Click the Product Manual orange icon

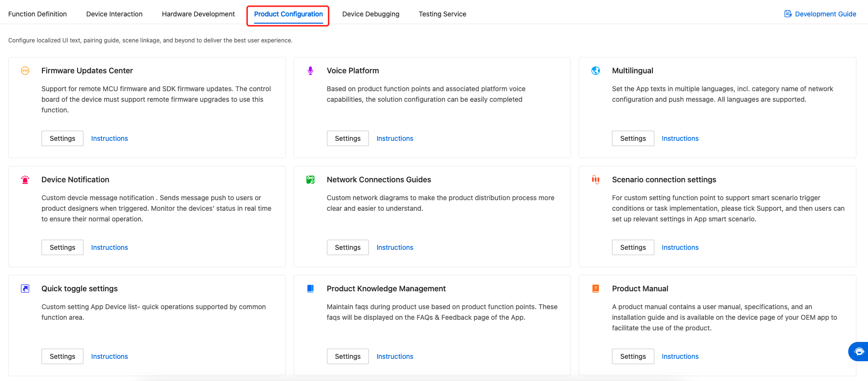coord(596,289)
